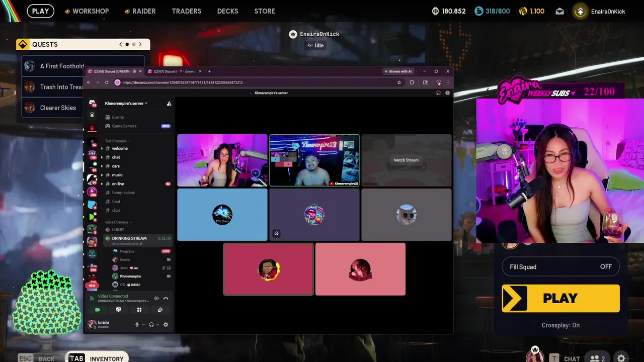Open the soundboard button in voice panel
The image size is (644, 362).
[160, 310]
